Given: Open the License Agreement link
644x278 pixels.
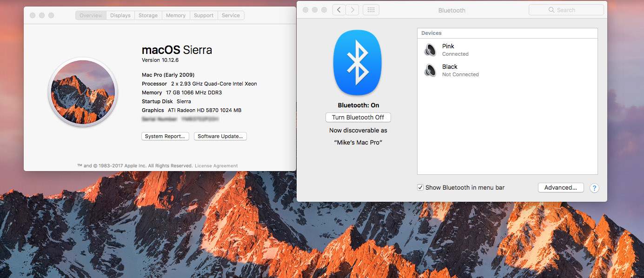Looking at the screenshot, I should click(216, 165).
